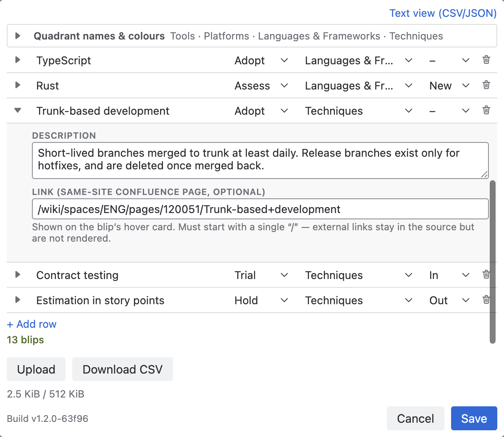Click the Rust name field
504x437 pixels.
130,86
